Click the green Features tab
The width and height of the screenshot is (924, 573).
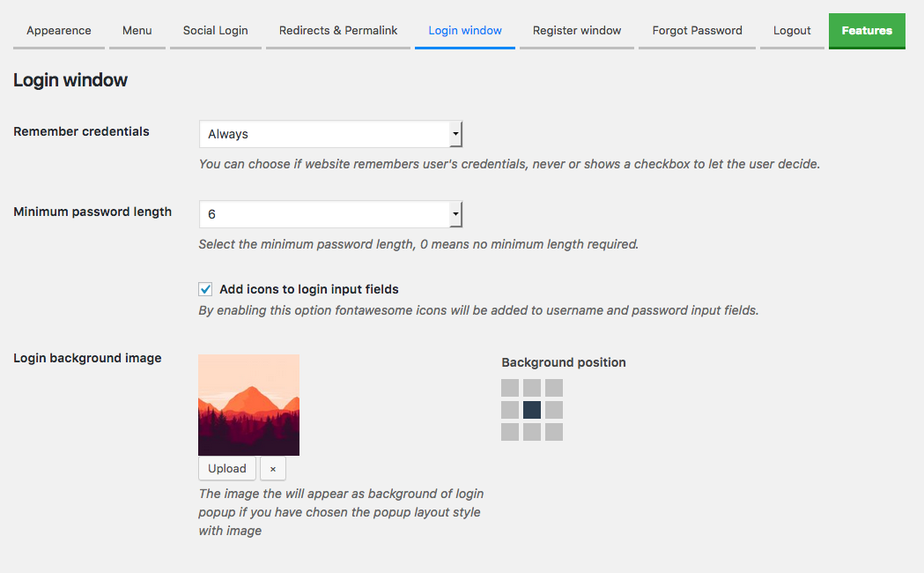click(867, 31)
